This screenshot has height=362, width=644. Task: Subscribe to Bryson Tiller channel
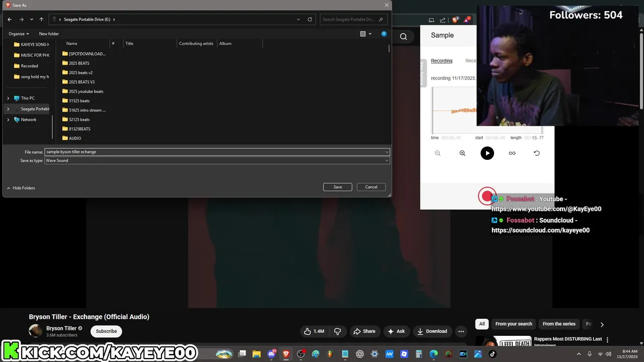pyautogui.click(x=106, y=331)
